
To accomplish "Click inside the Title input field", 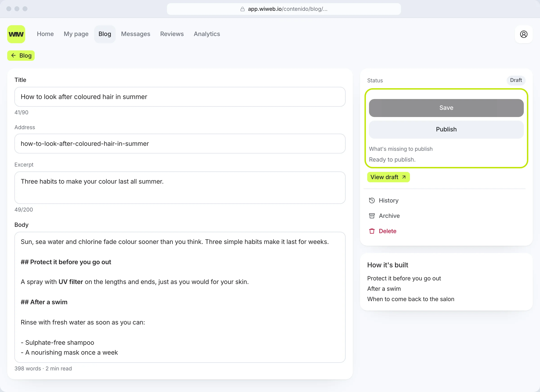I will [180, 97].
